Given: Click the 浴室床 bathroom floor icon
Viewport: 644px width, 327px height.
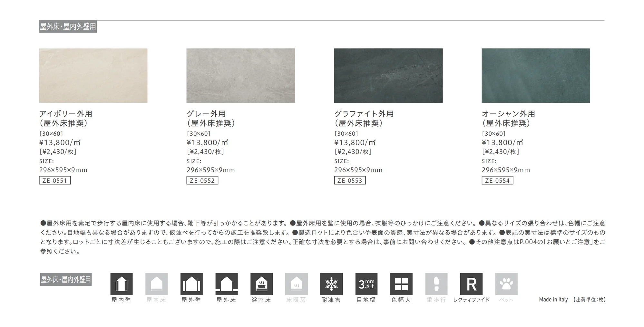Looking at the screenshot, I should (x=261, y=284).
